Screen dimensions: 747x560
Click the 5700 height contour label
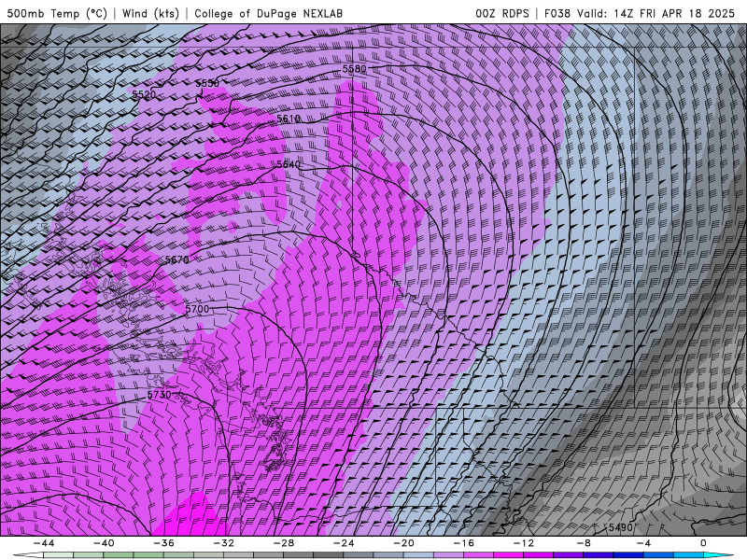197,309
